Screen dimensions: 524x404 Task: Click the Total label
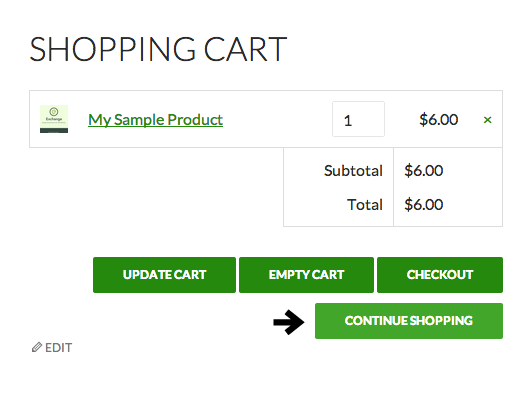[365, 205]
